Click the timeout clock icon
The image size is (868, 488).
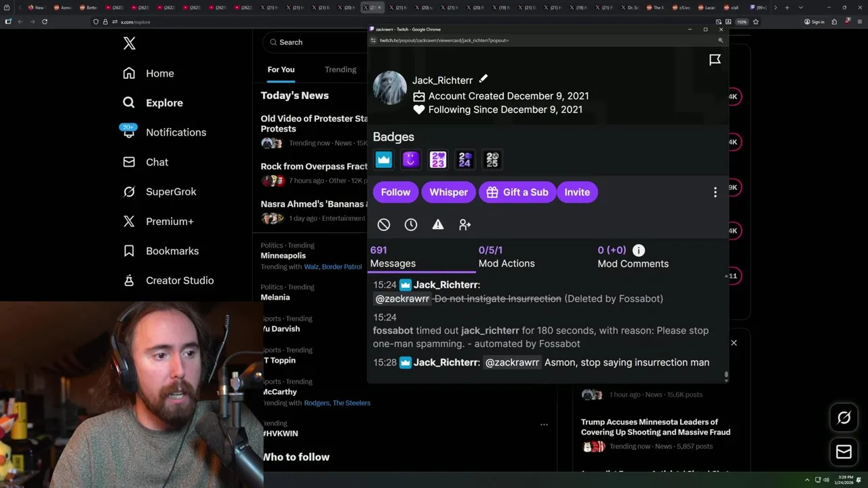pos(411,224)
